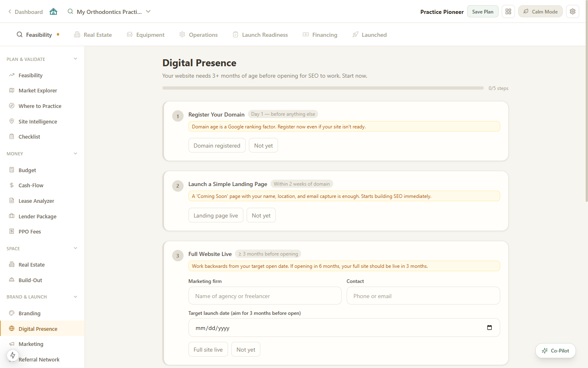Click the Where to Practice compass icon
588x368 pixels.
(x=12, y=106)
